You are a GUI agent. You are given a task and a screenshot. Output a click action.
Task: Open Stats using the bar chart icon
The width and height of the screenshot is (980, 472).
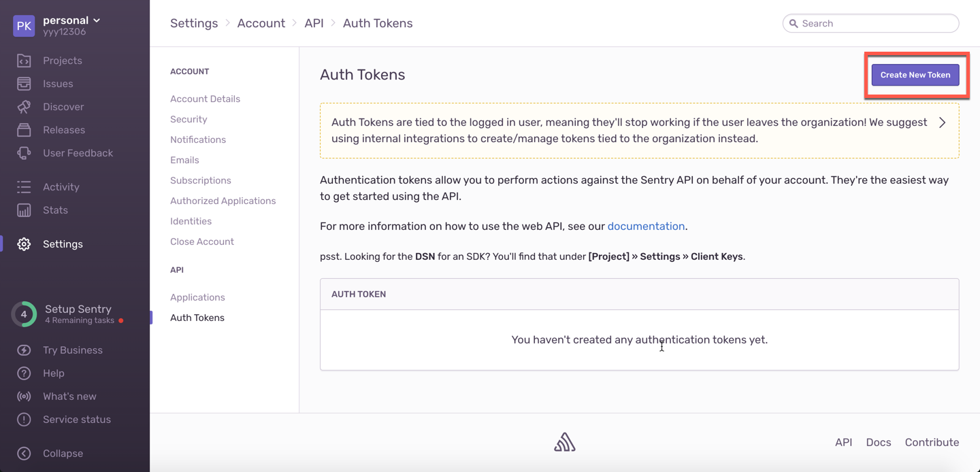[24, 210]
